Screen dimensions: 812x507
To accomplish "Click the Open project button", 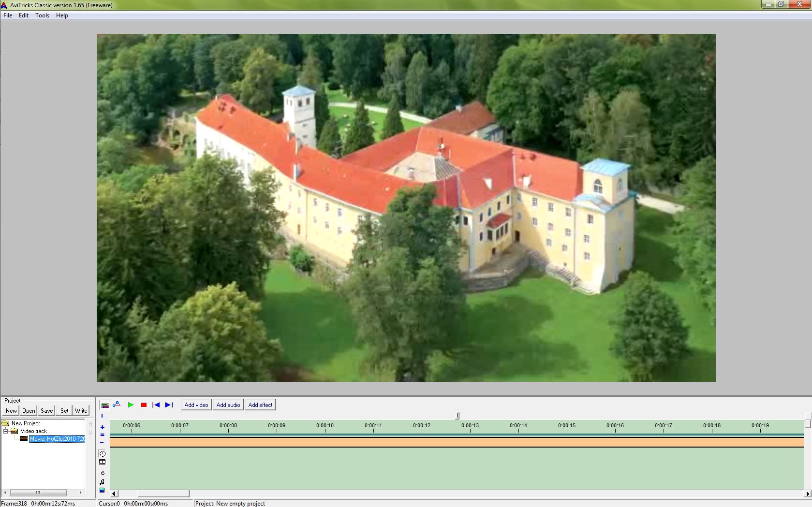I will pyautogui.click(x=29, y=411).
